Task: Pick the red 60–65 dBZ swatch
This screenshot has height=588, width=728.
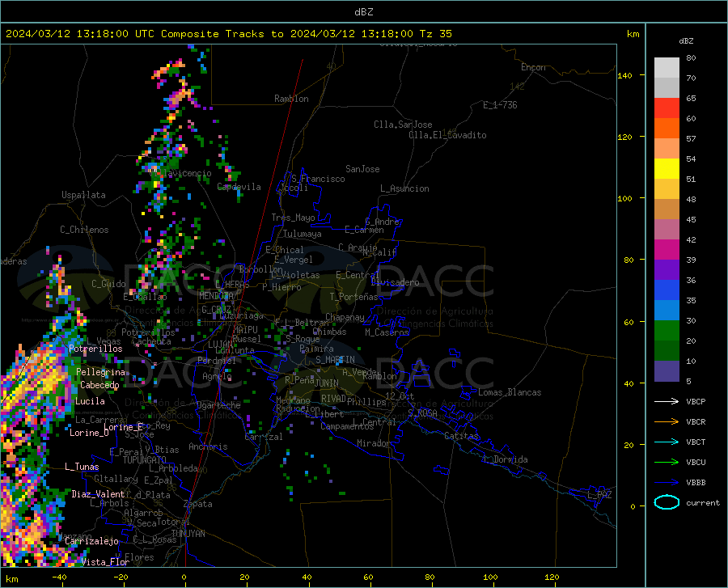Action: pyautogui.click(x=667, y=108)
